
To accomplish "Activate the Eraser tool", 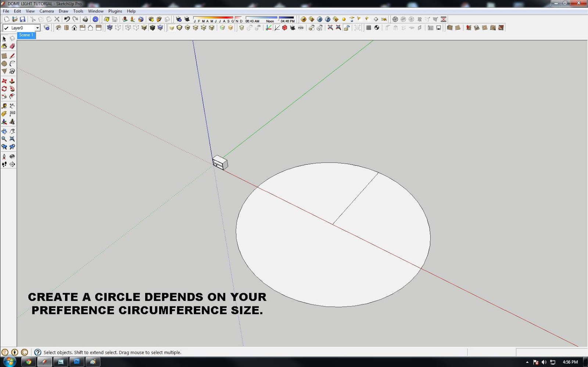I will click(12, 46).
